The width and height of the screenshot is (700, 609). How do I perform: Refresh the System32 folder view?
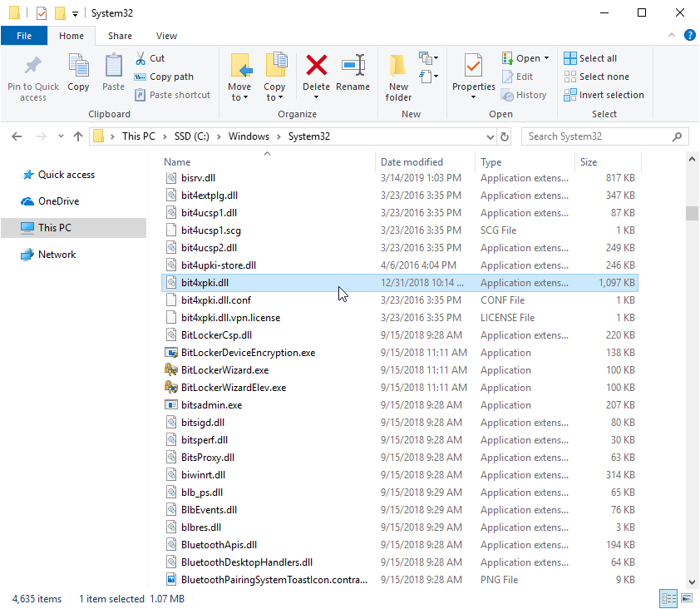[505, 136]
